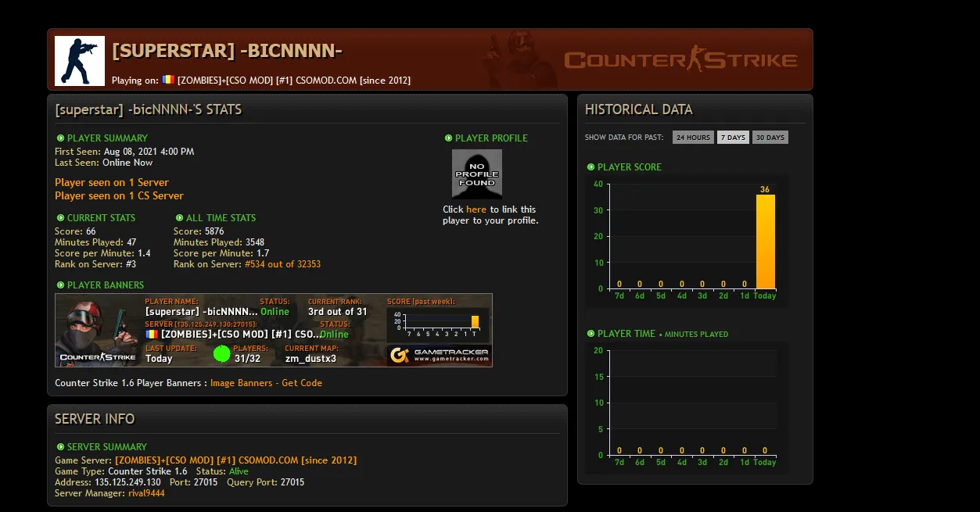Click current Score per Minute: 1.4
This screenshot has height=512, width=980.
[144, 253]
